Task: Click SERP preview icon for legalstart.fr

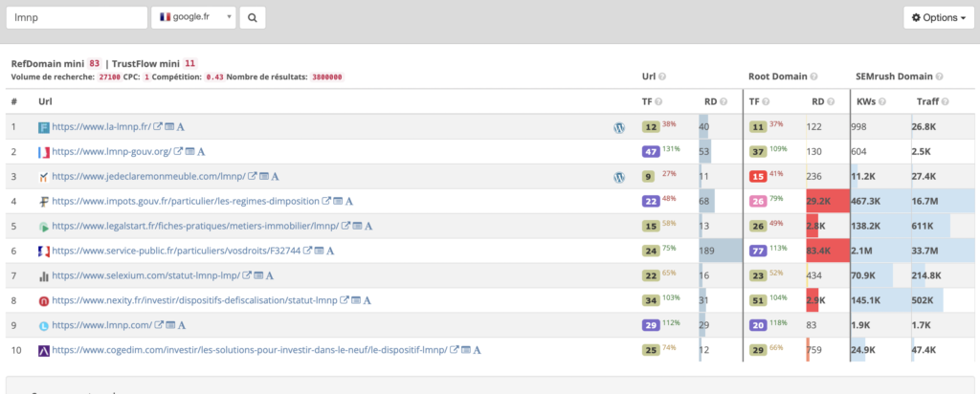Action: tap(357, 226)
